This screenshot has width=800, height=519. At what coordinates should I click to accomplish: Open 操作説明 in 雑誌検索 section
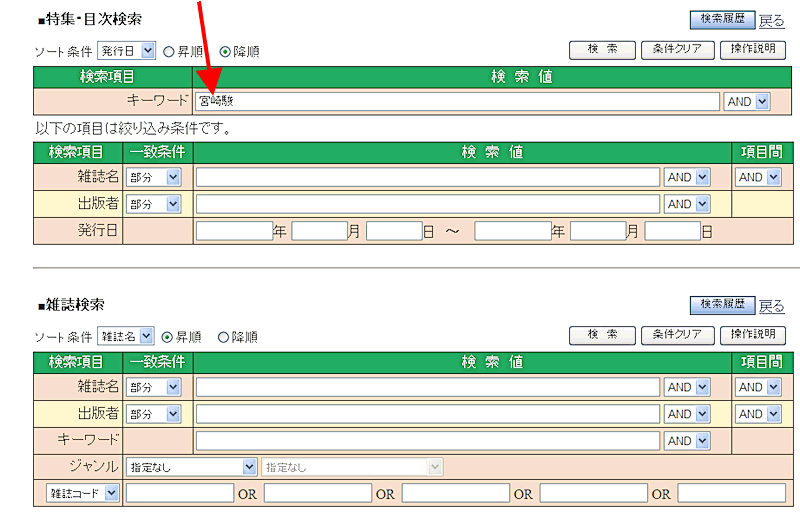pos(753,335)
